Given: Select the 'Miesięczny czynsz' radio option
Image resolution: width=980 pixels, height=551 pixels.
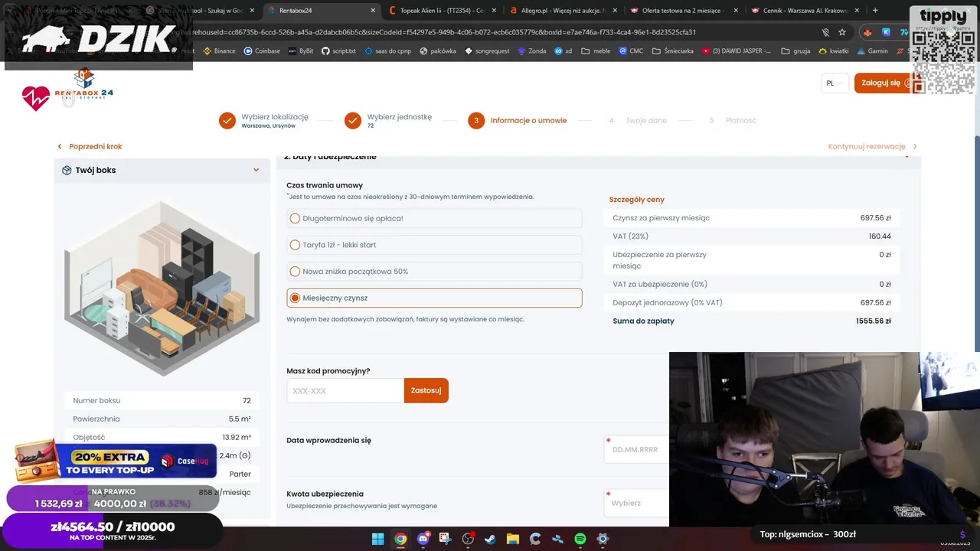Looking at the screenshot, I should pyautogui.click(x=434, y=298).
